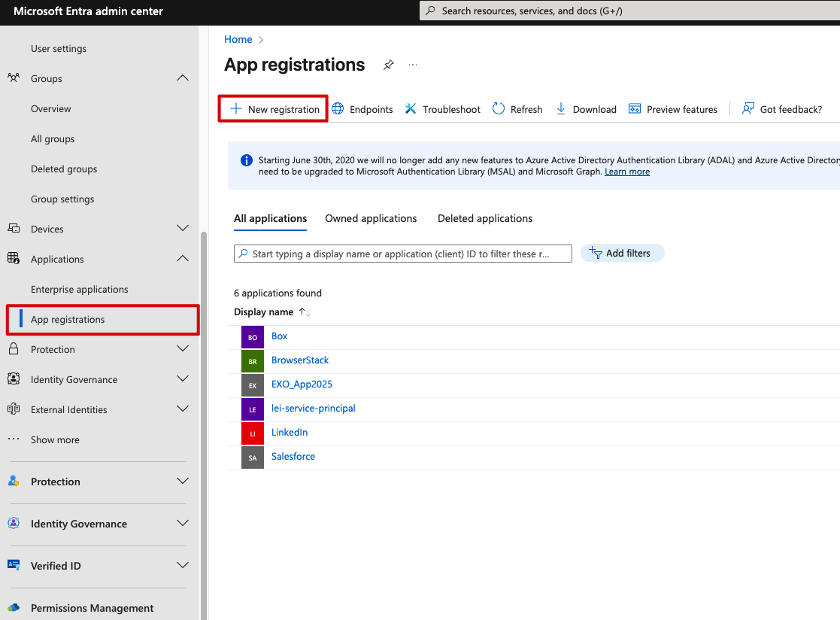The height and width of the screenshot is (620, 840).
Task: Click the display name filter input field
Action: pos(403,254)
